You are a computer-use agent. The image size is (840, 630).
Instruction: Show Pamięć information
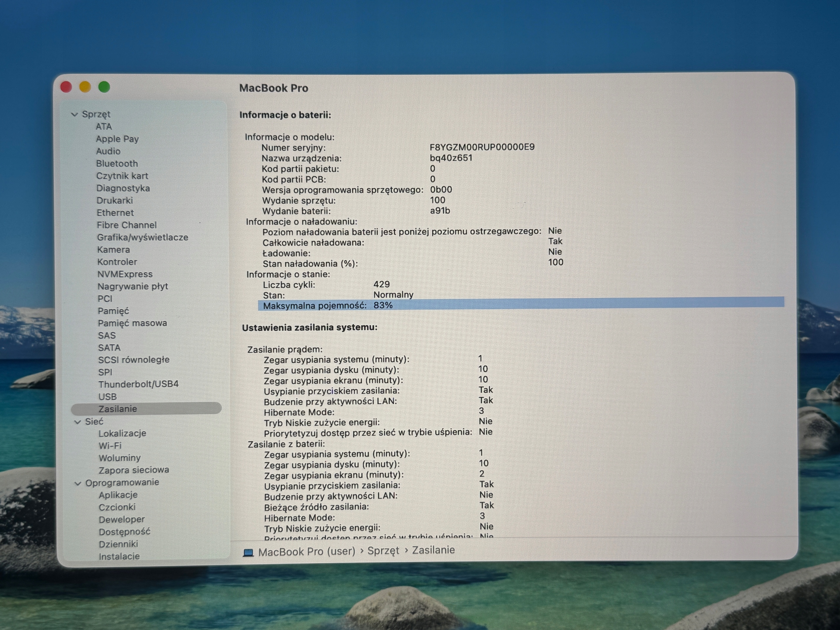(x=114, y=311)
